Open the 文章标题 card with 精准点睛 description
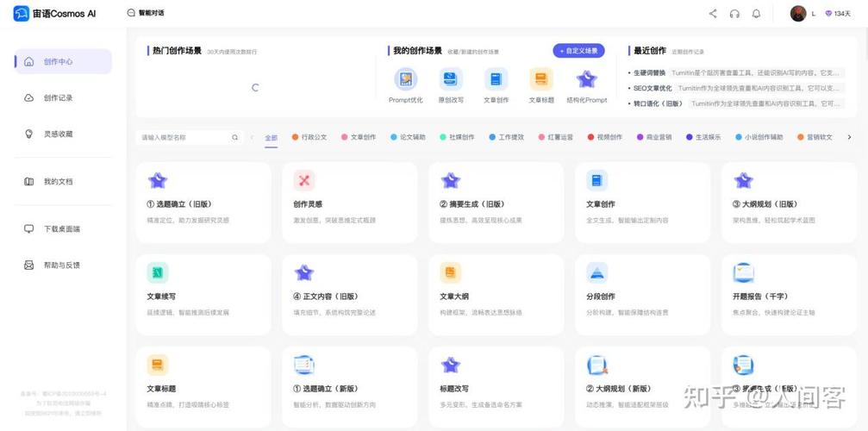Image resolution: width=868 pixels, height=431 pixels. coord(203,387)
